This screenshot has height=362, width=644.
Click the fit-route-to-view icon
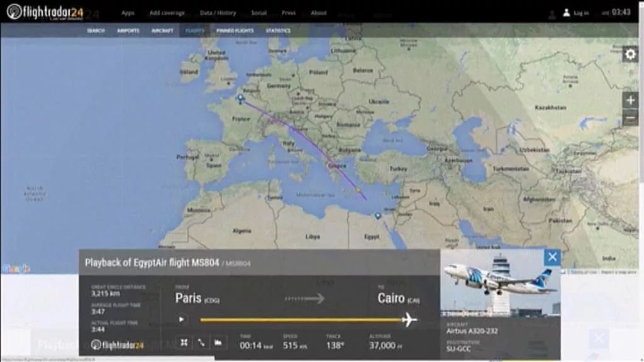184,343
